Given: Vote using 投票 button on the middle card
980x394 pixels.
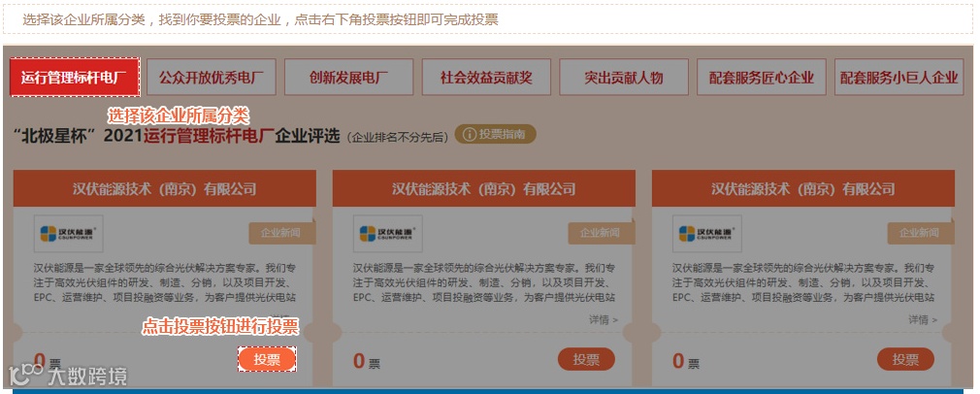Looking at the screenshot, I should coord(586,360).
